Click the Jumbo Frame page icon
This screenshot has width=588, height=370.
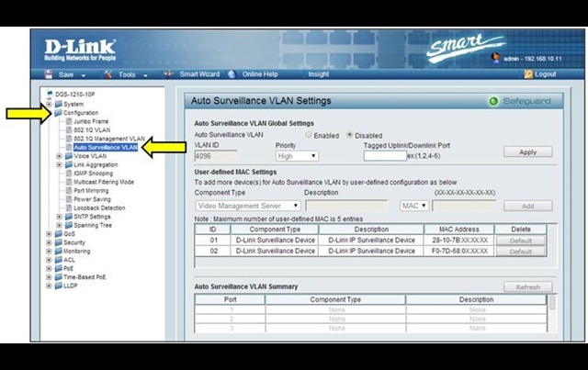pyautogui.click(x=69, y=121)
